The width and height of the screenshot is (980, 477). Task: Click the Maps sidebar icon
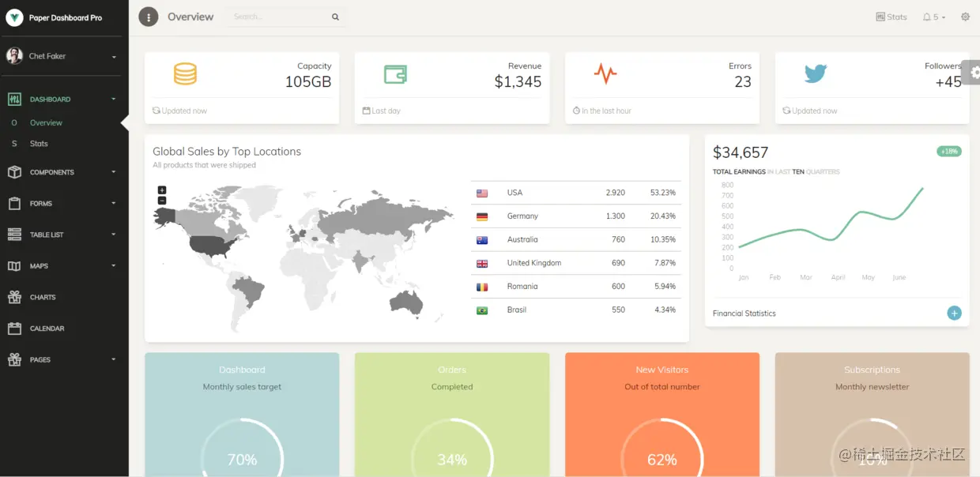coord(14,266)
